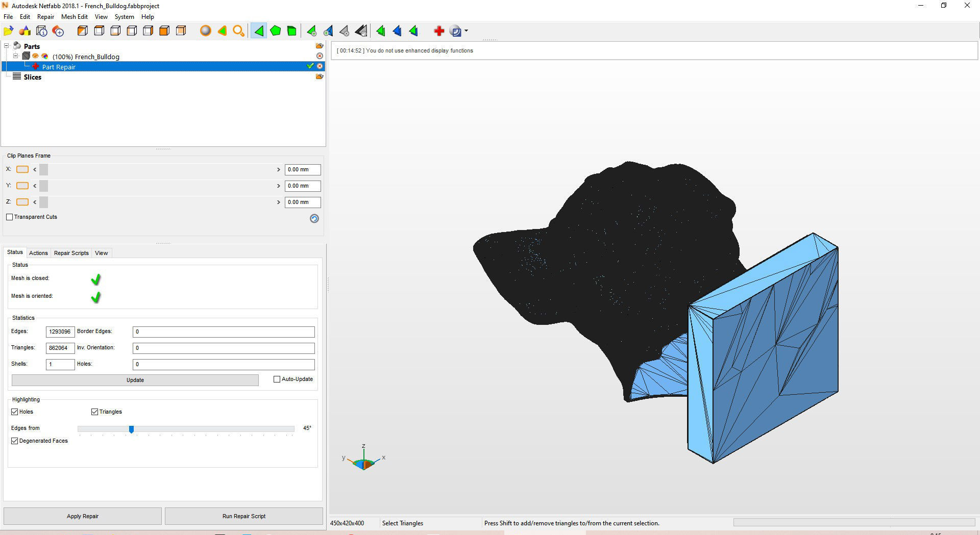980x535 pixels.
Task: Open the Mesh Edit menu
Action: pos(75,17)
